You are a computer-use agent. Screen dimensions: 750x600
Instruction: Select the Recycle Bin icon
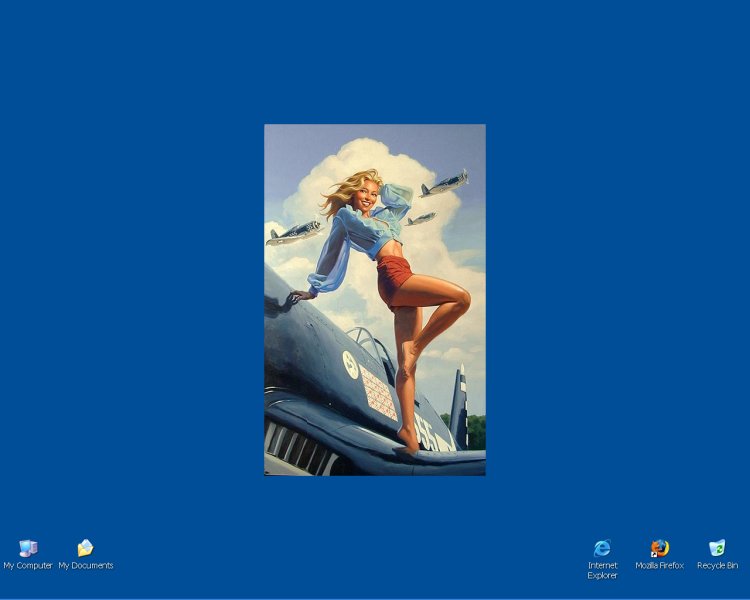[x=717, y=548]
